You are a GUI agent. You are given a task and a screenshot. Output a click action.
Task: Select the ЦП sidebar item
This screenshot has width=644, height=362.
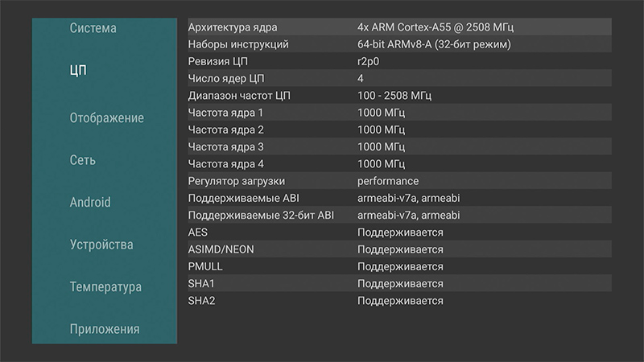click(78, 70)
